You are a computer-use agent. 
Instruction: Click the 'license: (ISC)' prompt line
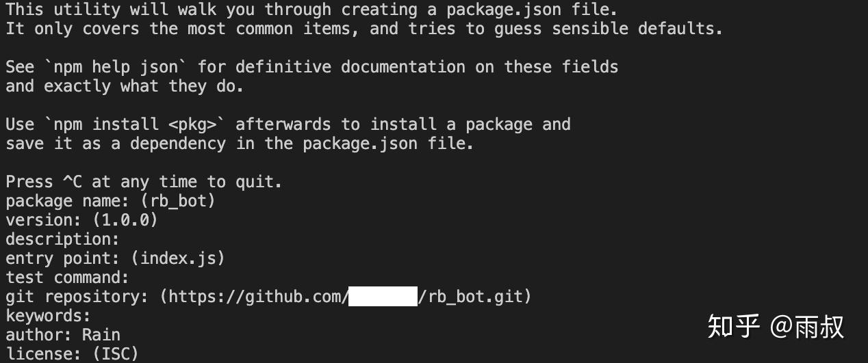tap(72, 354)
